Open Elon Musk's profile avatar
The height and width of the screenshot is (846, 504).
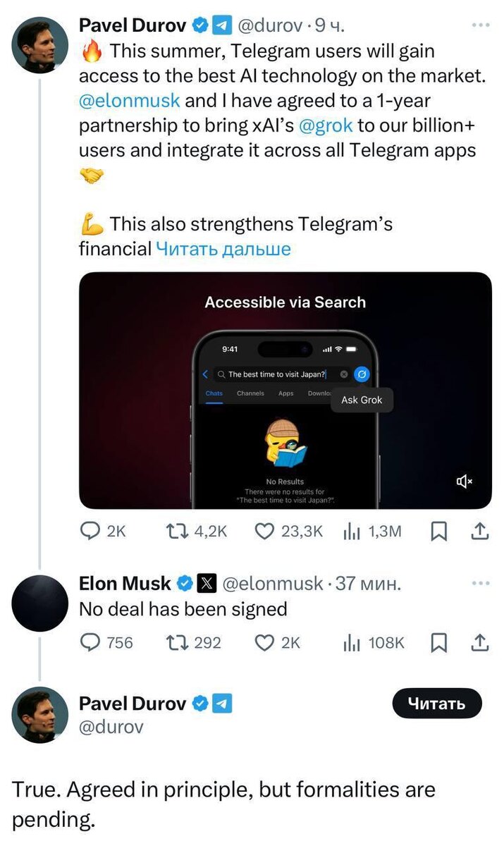point(39,603)
